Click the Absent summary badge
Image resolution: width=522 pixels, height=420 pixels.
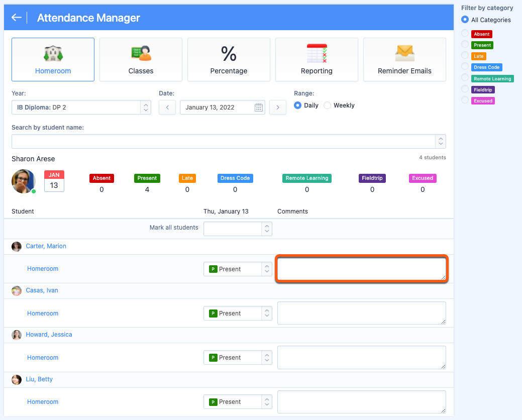[x=101, y=178]
